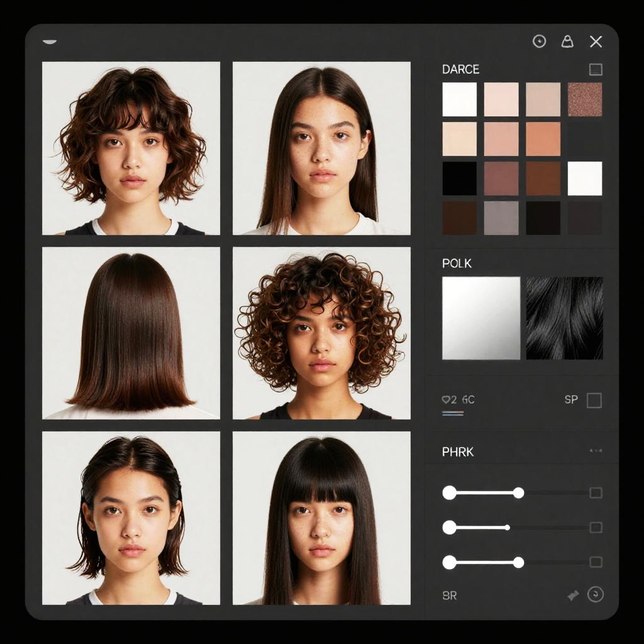This screenshot has width=644, height=644.
Task: Select the curly bob with bangs hairstyle thumbnail
Action: (x=131, y=148)
